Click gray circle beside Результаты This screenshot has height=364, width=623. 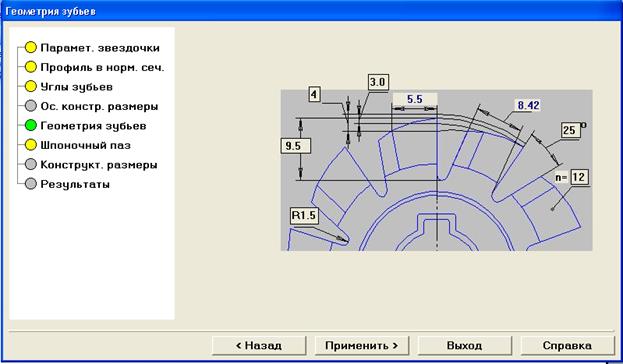pos(31,184)
